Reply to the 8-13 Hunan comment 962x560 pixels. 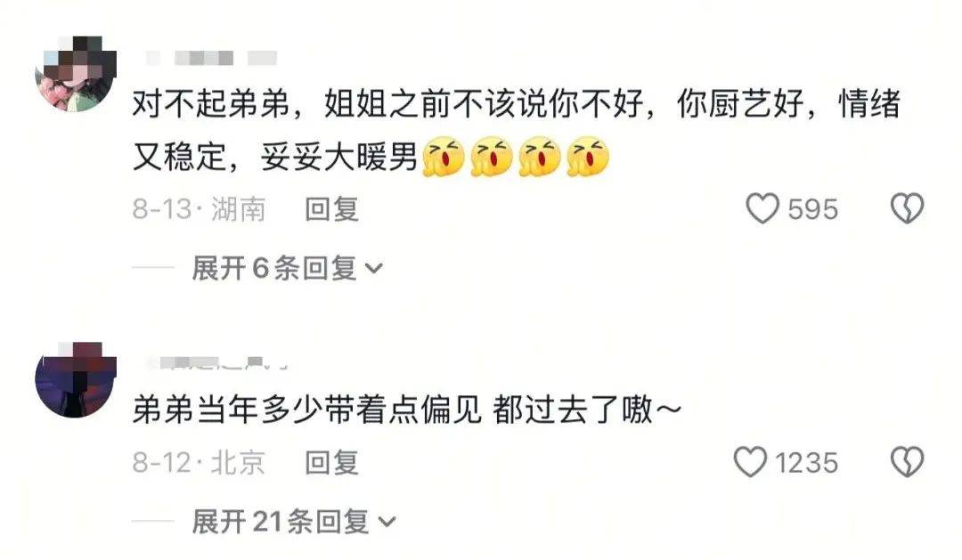(332, 209)
